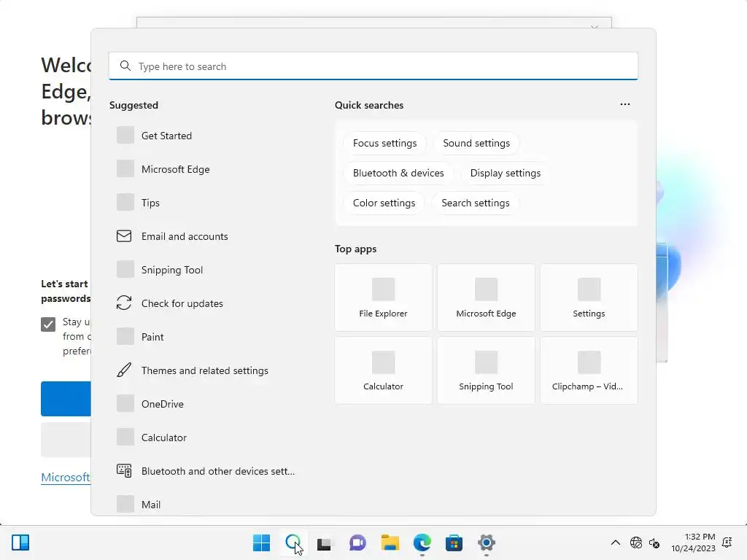Open OneDrive from Suggested list

(x=207, y=404)
